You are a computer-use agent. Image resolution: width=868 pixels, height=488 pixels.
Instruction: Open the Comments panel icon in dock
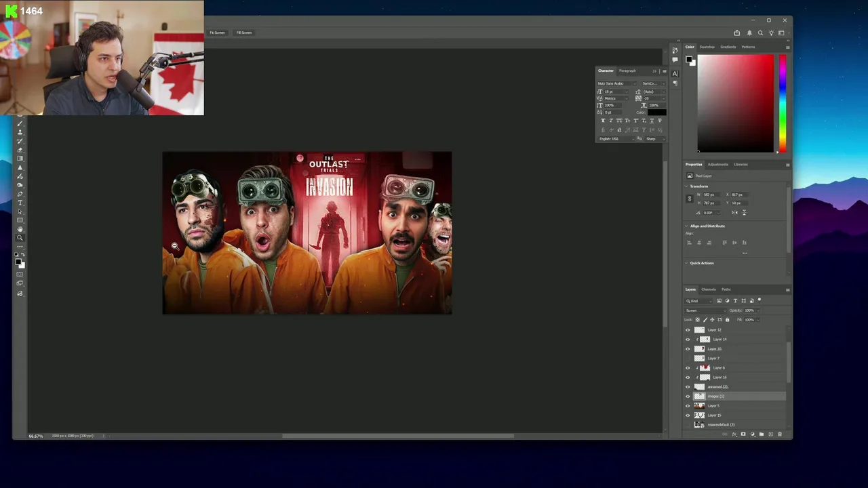pos(675,60)
